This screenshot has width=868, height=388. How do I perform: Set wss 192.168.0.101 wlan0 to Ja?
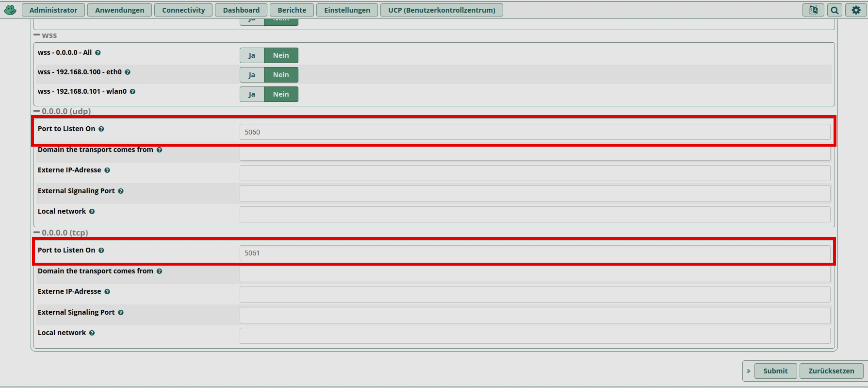252,94
